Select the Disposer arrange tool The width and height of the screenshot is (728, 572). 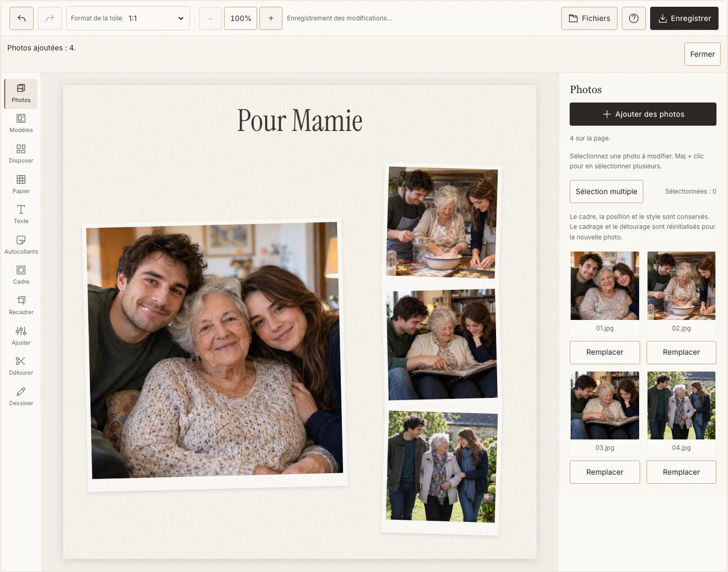21,154
